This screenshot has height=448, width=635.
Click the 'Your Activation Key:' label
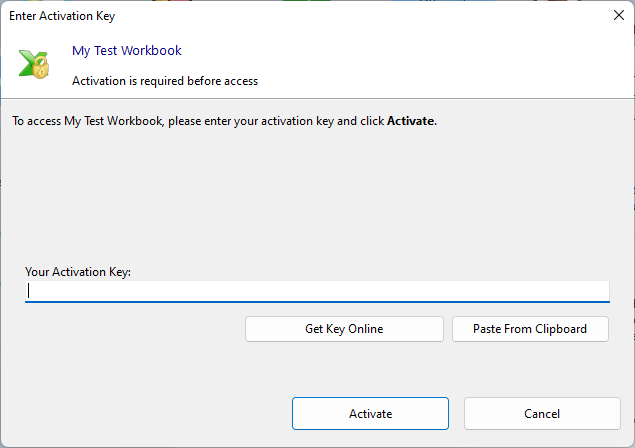pyautogui.click(x=78, y=271)
